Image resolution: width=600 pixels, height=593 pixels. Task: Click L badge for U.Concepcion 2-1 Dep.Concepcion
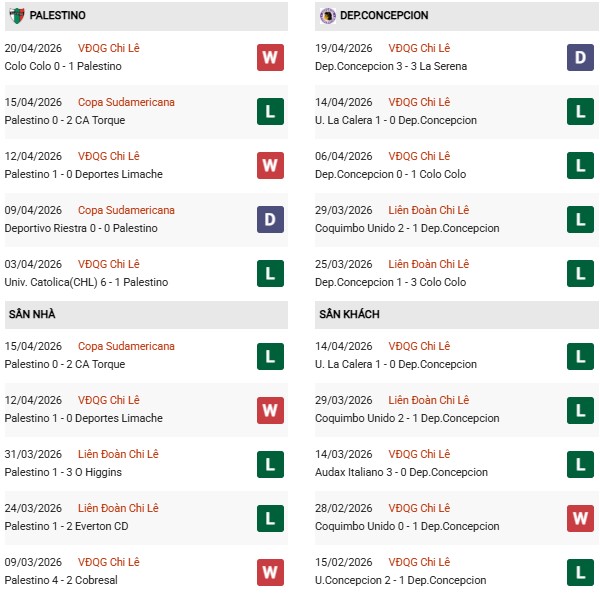(580, 571)
